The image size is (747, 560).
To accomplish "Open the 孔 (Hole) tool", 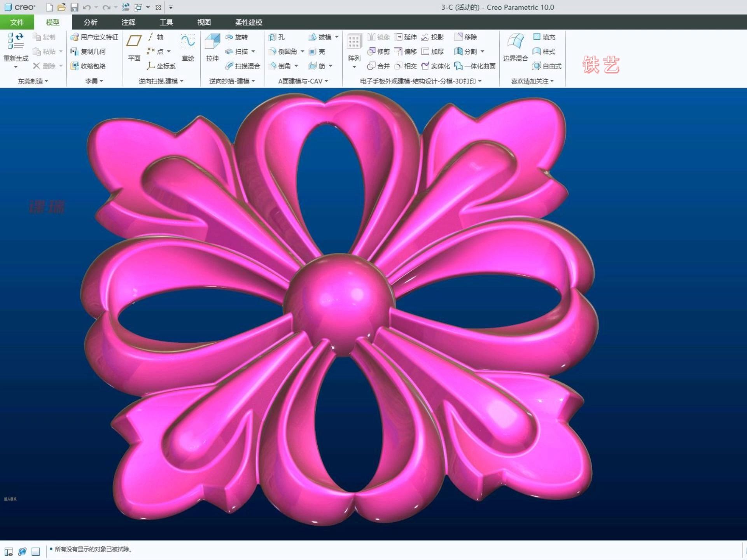I will pyautogui.click(x=278, y=37).
